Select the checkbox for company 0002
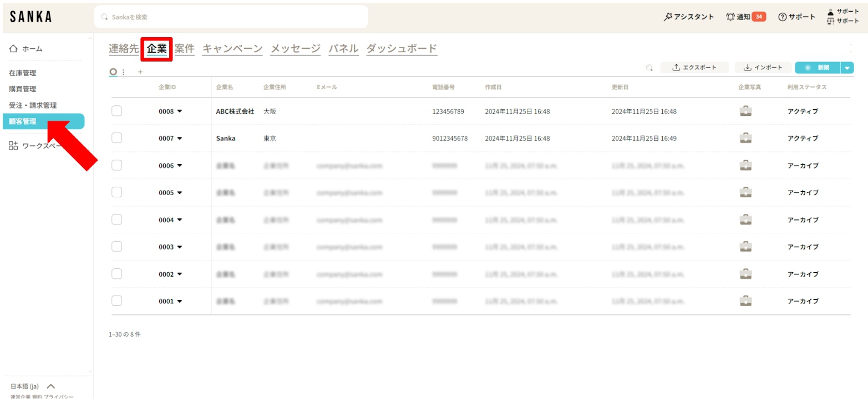Image resolution: width=868 pixels, height=403 pixels. tap(116, 273)
